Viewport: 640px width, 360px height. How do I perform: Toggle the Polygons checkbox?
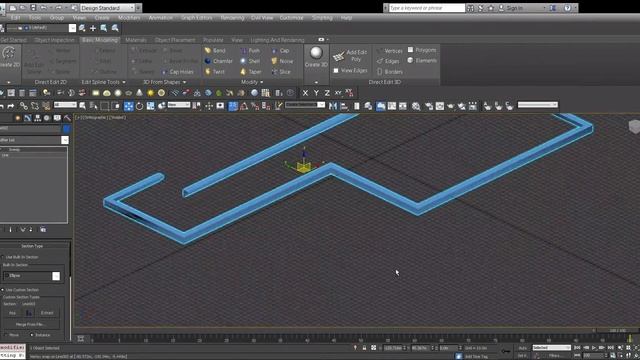(x=410, y=50)
